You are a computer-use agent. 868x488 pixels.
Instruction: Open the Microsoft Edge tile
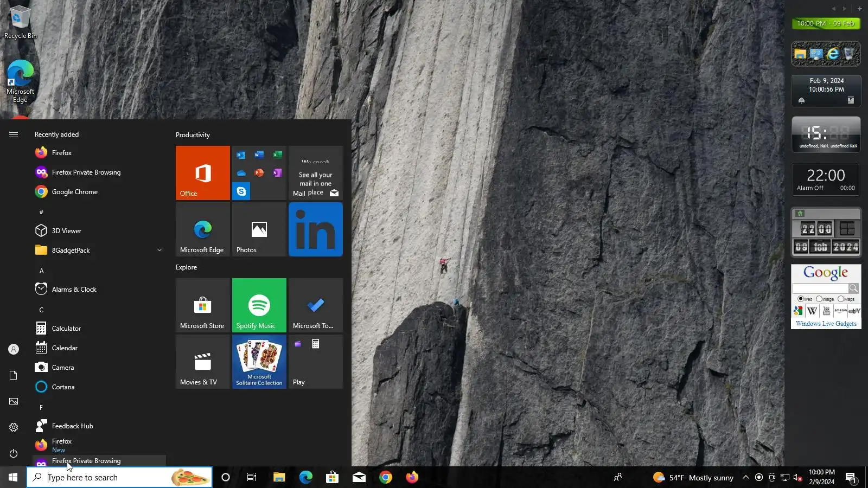203,229
